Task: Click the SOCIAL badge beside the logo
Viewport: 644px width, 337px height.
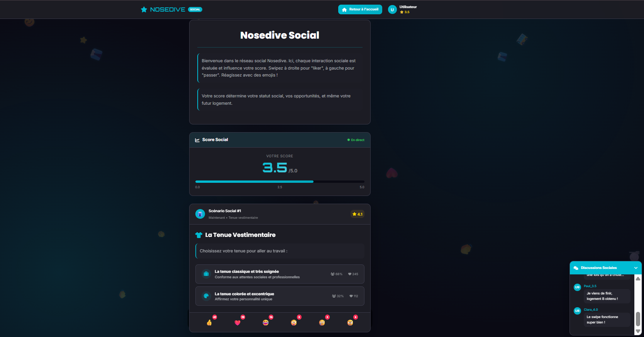Action: point(195,10)
